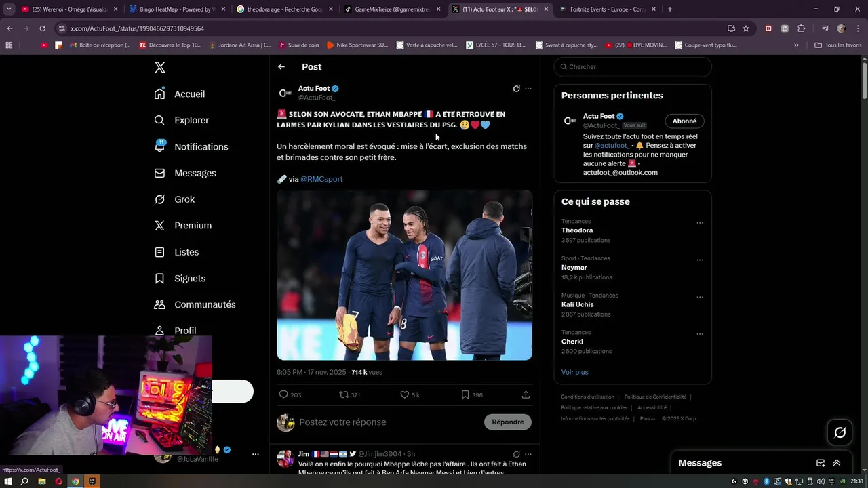Open the Kali Uchis trend
The image size is (868, 488).
578,304
